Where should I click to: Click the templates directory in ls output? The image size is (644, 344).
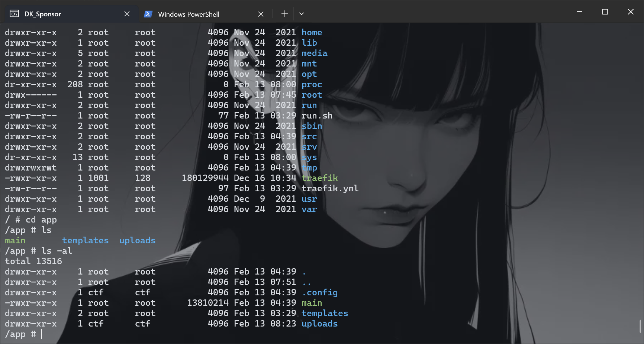pos(85,240)
